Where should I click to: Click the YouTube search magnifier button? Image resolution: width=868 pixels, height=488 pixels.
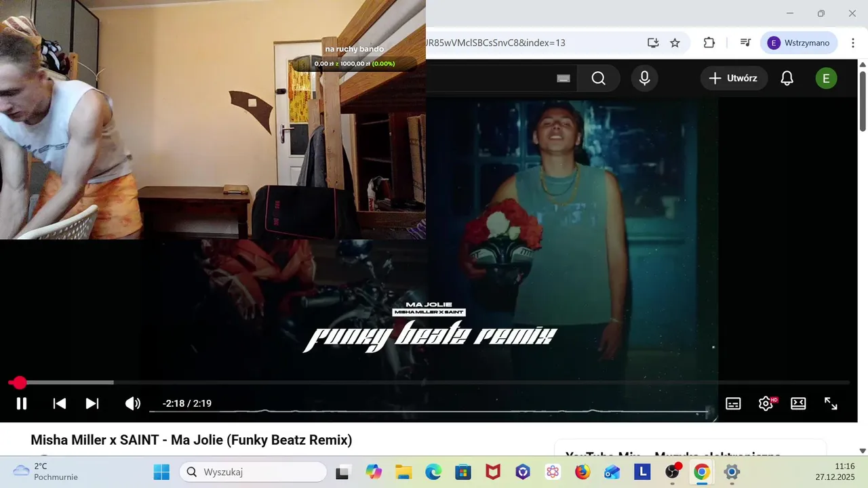[598, 79]
